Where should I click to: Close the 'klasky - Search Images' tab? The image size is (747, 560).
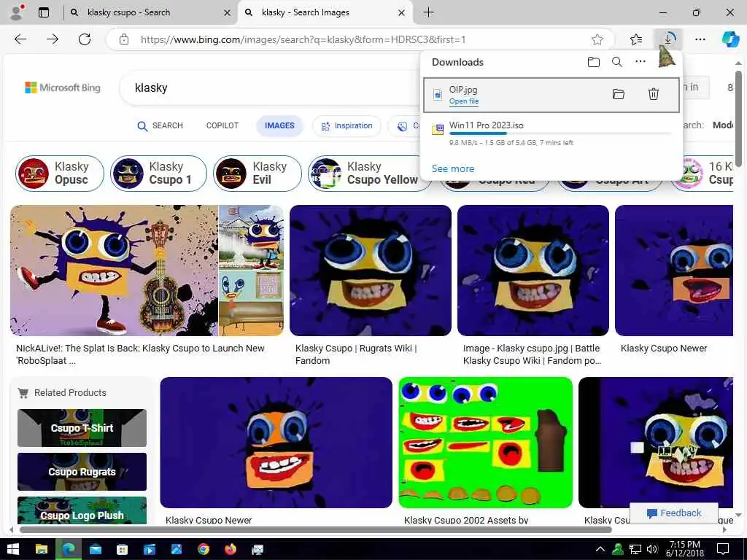click(x=402, y=13)
